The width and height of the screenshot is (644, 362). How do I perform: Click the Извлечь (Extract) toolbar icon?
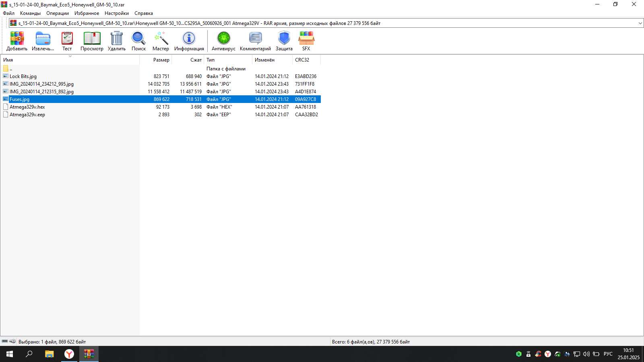[43, 41]
